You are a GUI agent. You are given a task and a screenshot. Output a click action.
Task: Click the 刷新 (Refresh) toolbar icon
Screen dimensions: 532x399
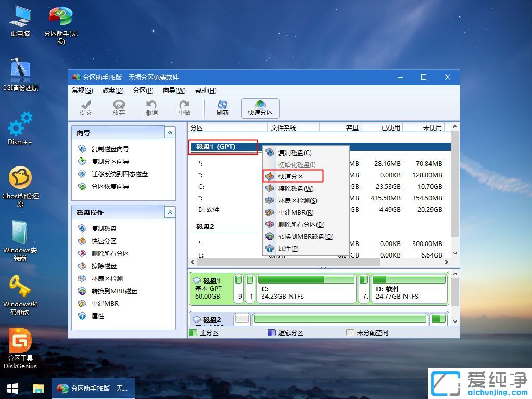(222, 108)
